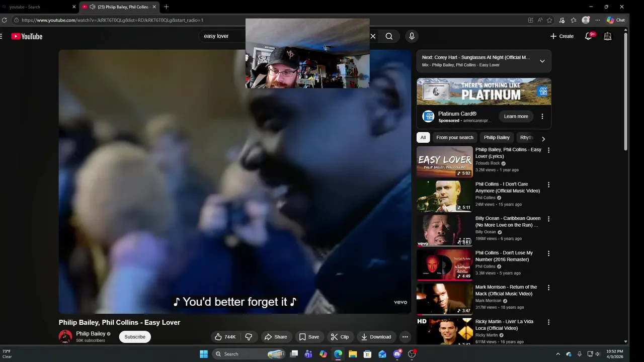Open the Philip Bailey channel avatar
This screenshot has width=644, height=362.
coord(65,336)
